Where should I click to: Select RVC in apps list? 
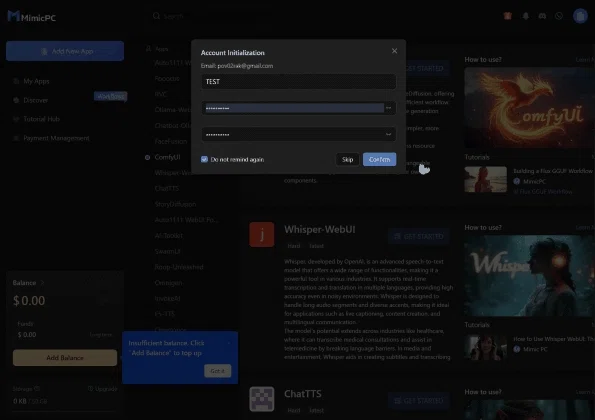pyautogui.click(x=161, y=94)
